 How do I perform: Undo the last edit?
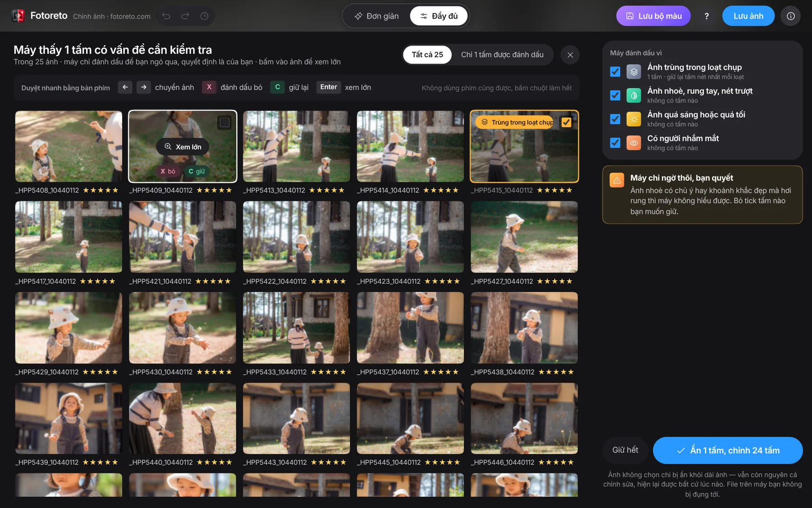166,16
